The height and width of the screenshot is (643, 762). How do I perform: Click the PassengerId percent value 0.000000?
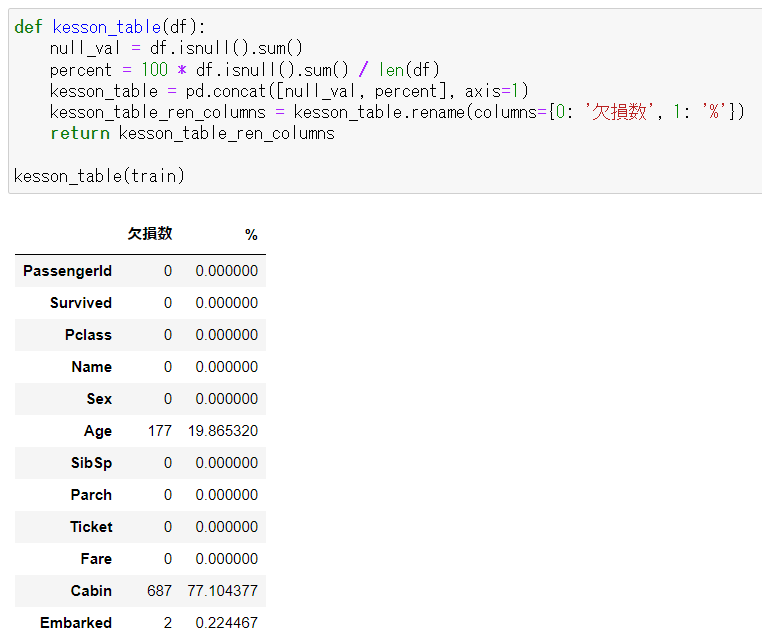click(x=227, y=271)
